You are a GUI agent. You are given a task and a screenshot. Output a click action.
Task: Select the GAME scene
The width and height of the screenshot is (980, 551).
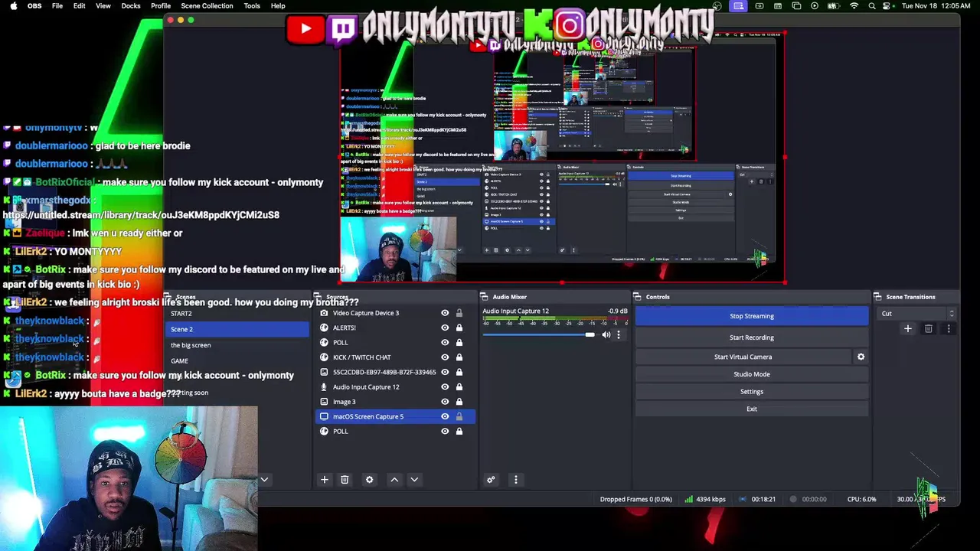coord(237,361)
